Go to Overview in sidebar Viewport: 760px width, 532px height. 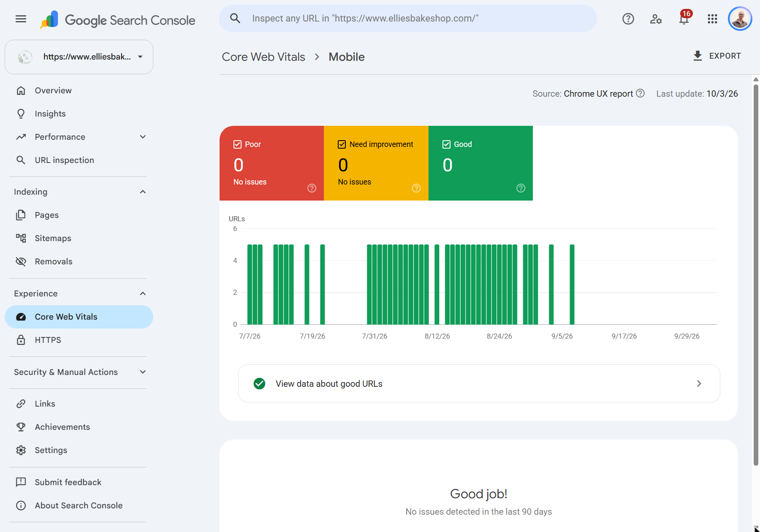click(x=79, y=90)
